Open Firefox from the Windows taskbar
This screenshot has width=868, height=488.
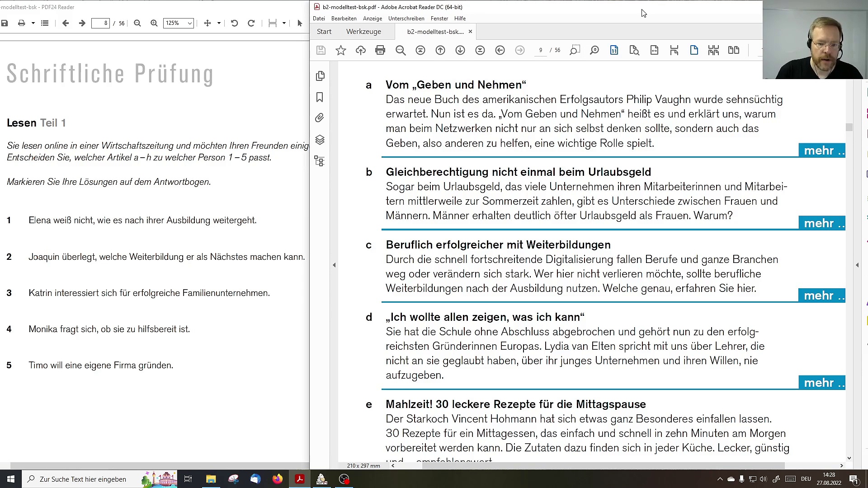tap(277, 479)
